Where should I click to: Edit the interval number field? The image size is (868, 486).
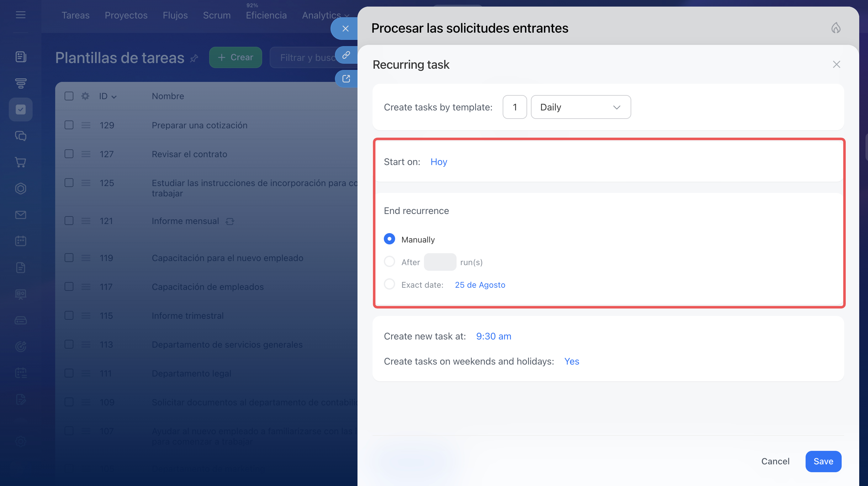(x=515, y=107)
